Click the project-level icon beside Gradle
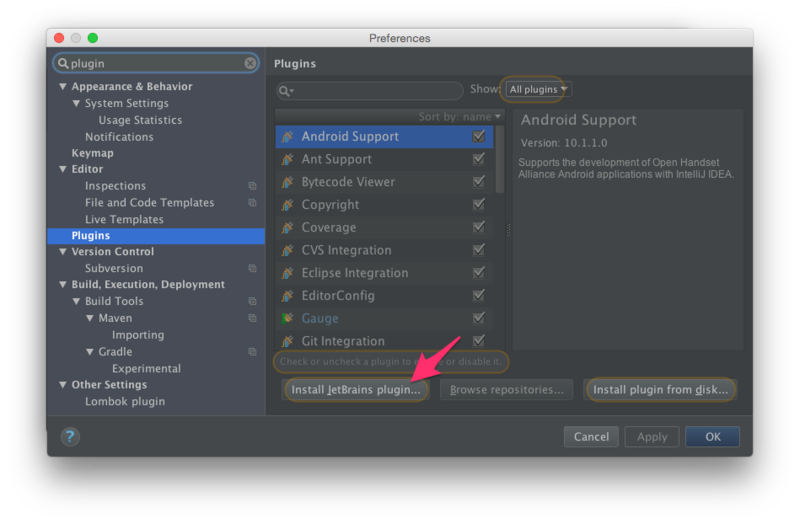This screenshot has width=800, height=524. [252, 352]
